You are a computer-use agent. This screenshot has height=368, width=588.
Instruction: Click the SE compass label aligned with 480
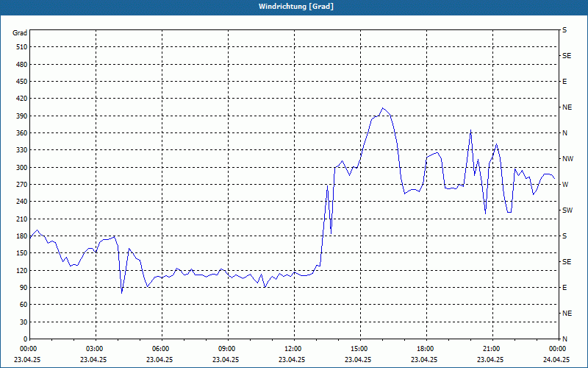(567, 56)
